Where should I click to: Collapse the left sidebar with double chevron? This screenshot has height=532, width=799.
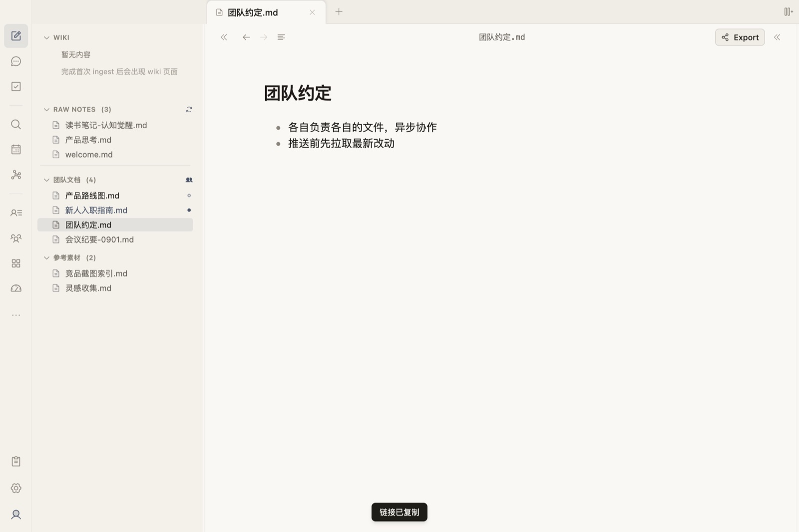tap(224, 37)
